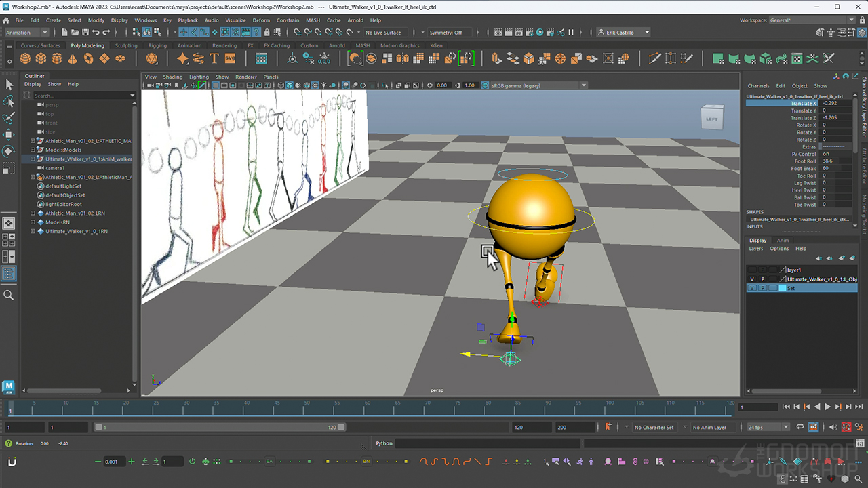Expand Models:Models in the Outliner

(33, 149)
